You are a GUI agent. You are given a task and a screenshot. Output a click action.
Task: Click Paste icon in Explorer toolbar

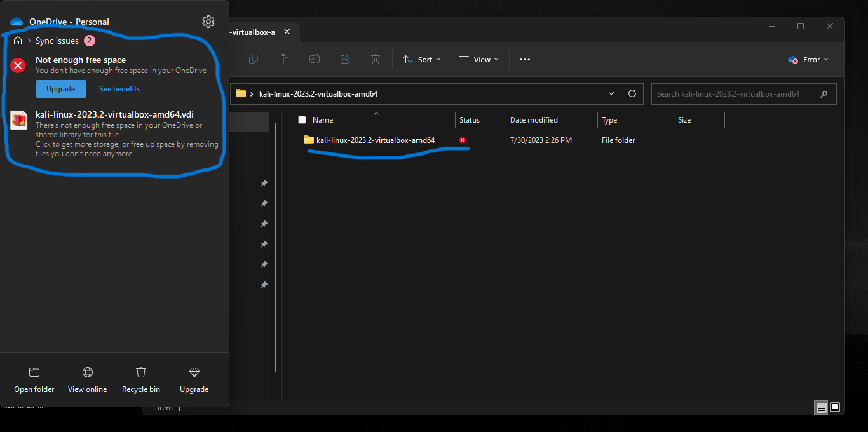click(284, 59)
